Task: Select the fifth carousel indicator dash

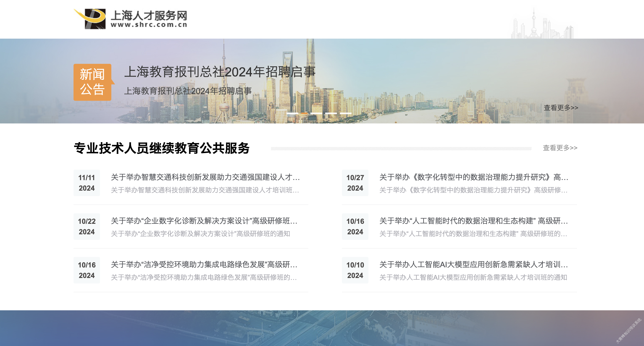Action: click(346, 113)
